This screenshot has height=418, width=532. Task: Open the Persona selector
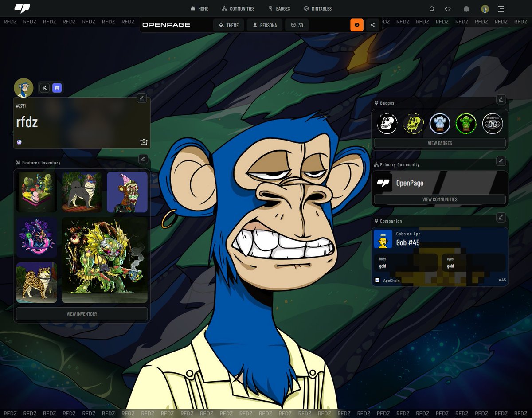point(264,25)
